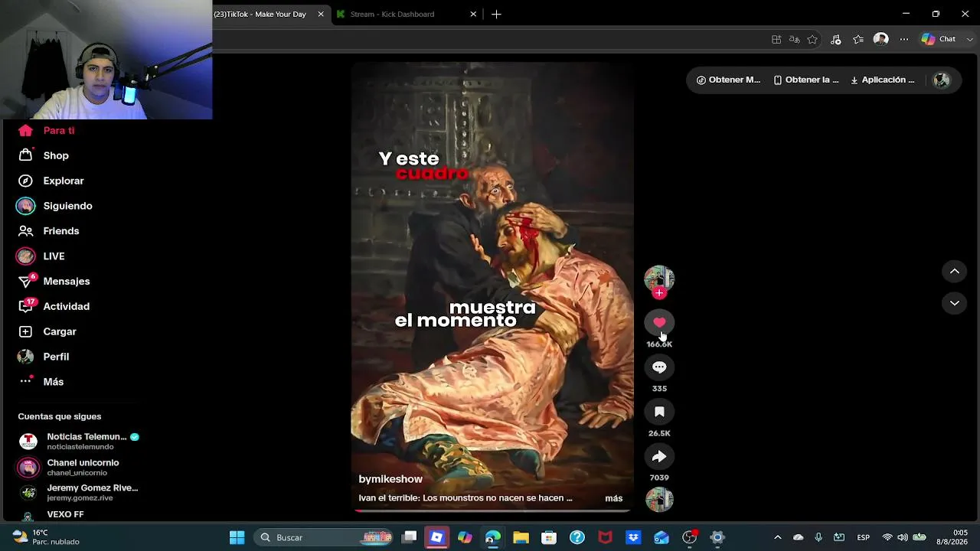Bookmark the video to favorites
The image size is (980, 551).
pyautogui.click(x=659, y=412)
